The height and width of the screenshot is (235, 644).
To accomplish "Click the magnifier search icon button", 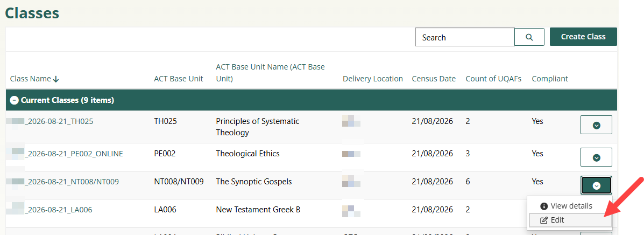I will (x=529, y=37).
